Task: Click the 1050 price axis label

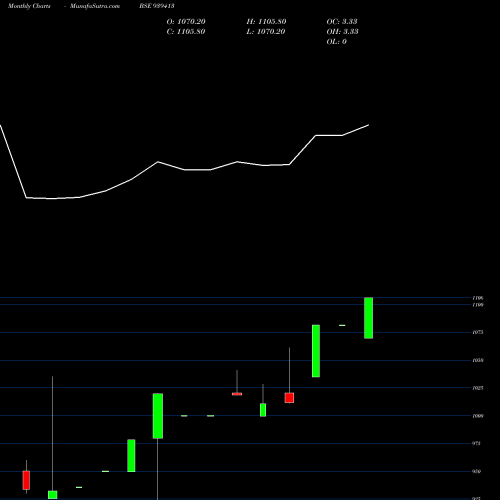Action: point(478,360)
